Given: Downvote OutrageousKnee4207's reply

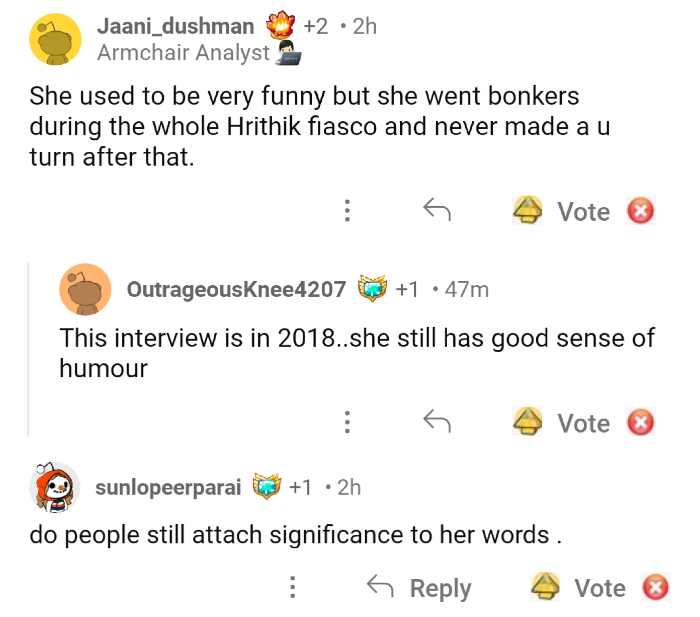Looking at the screenshot, I should click(640, 423).
